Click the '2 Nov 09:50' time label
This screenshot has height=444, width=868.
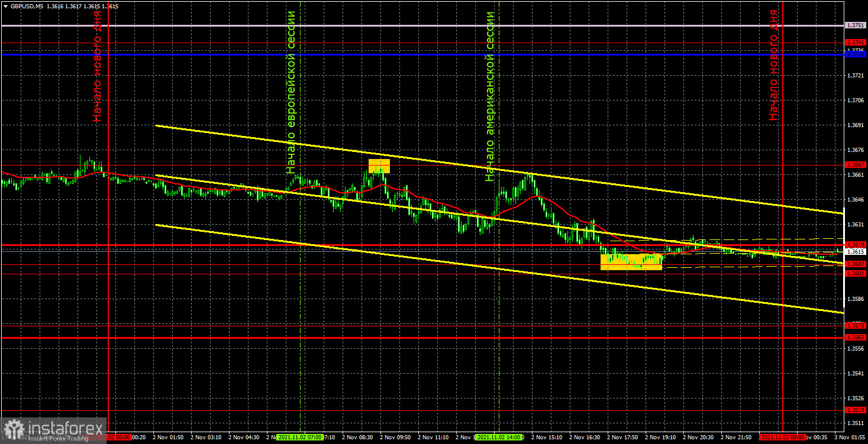[395, 437]
